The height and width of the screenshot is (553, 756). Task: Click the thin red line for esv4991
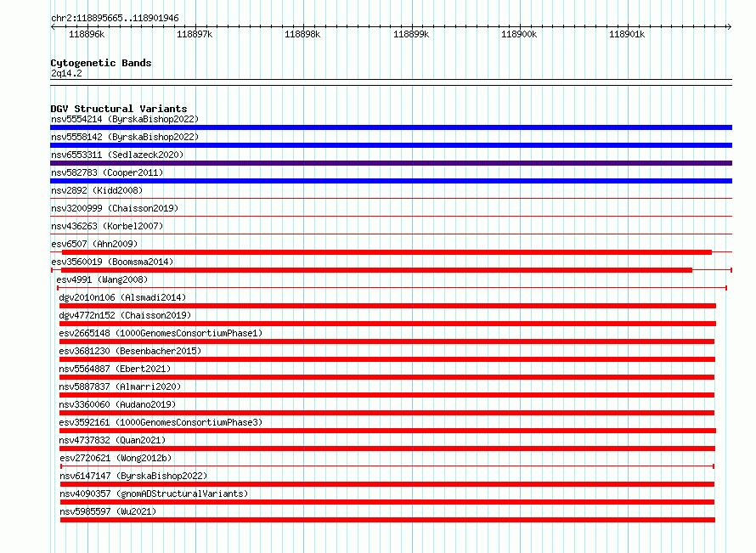click(x=392, y=288)
